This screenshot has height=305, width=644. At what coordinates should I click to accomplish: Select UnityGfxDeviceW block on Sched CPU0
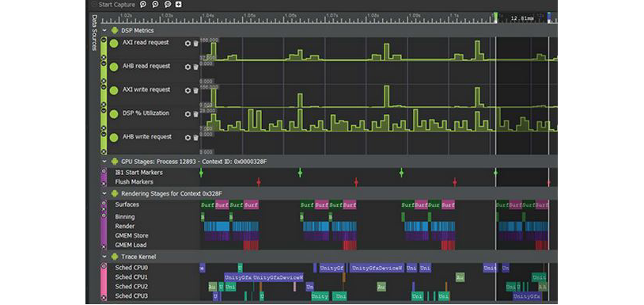click(x=377, y=268)
